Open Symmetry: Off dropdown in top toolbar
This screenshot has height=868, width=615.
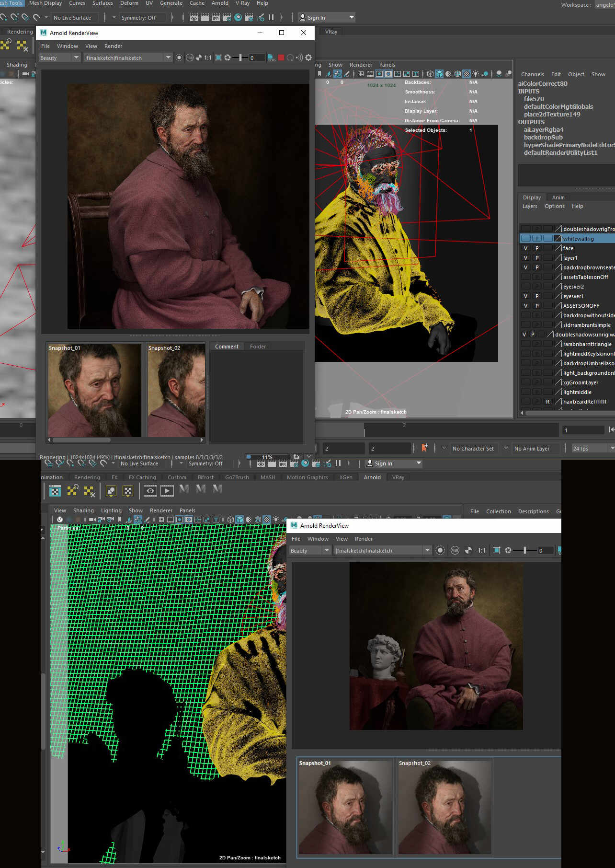[x=143, y=17]
